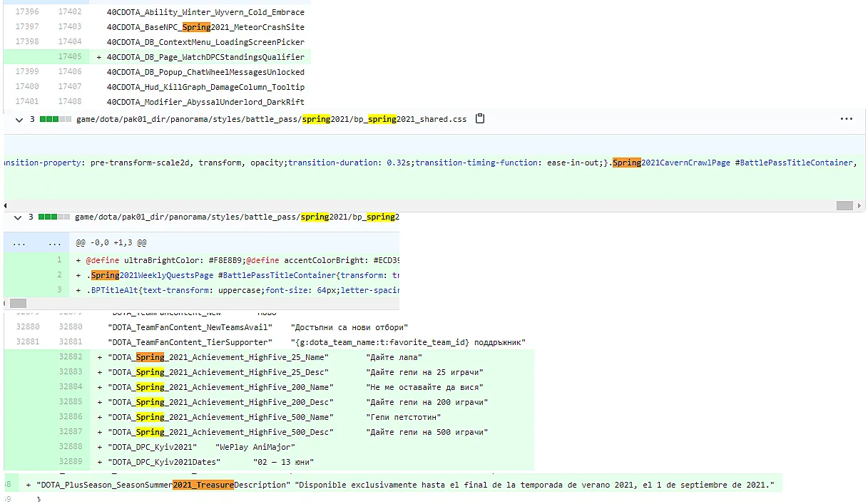Select line number 17405 of added line
Image resolution: width=868 pixels, height=504 pixels.
pyautogui.click(x=70, y=57)
